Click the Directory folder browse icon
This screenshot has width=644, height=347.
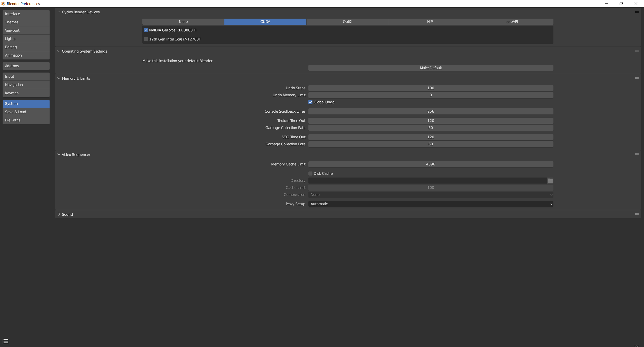(x=550, y=181)
